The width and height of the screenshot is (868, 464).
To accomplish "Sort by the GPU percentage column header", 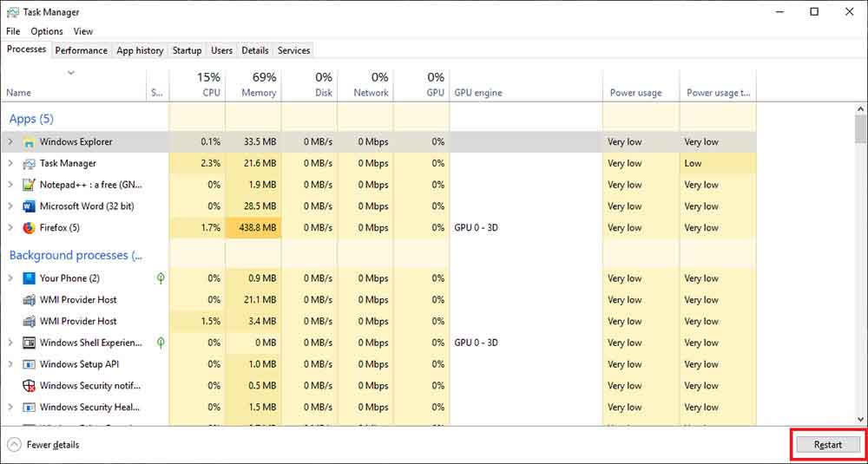I will coord(421,85).
